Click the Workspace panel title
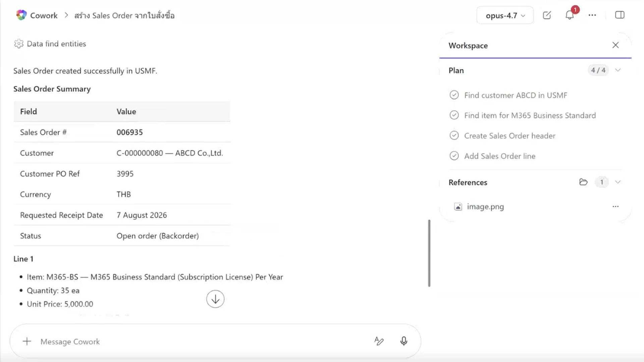The image size is (644, 362). pos(468,46)
